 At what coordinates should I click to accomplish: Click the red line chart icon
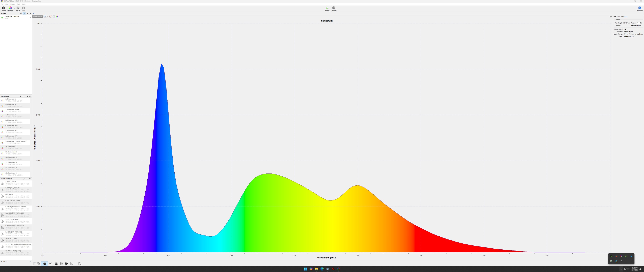[50, 16]
